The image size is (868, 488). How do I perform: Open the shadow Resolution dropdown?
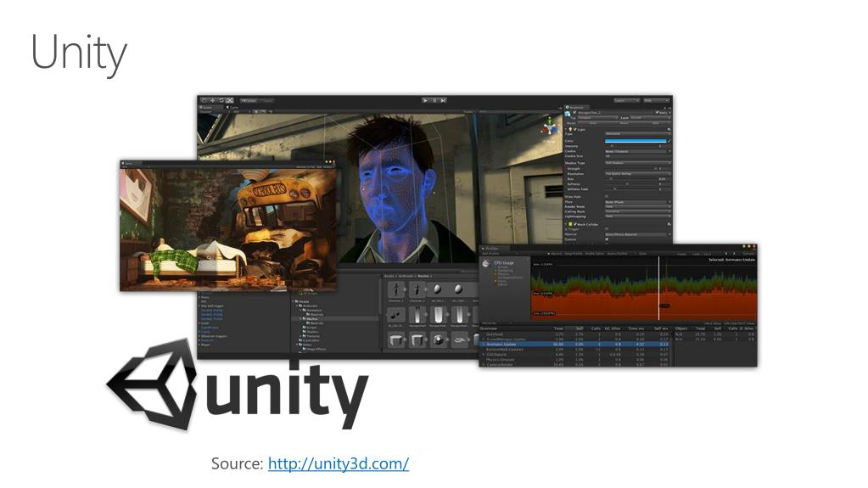(x=638, y=173)
